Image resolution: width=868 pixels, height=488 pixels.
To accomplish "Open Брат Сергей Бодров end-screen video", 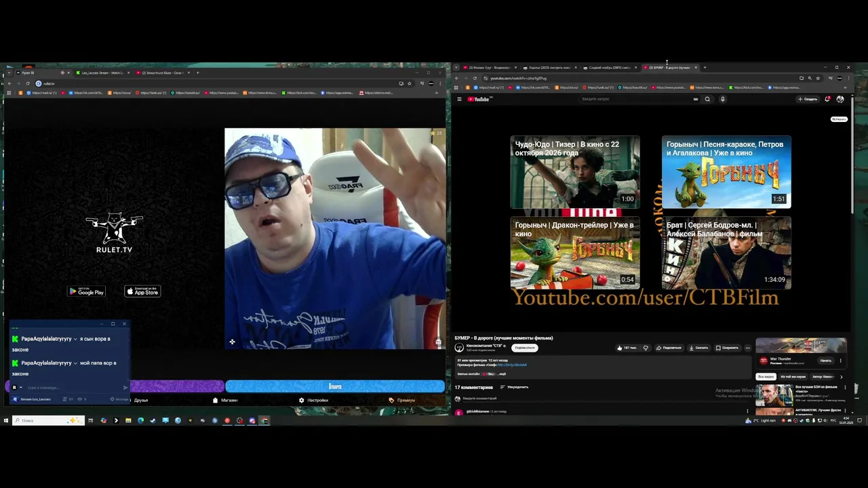I will tap(726, 253).
